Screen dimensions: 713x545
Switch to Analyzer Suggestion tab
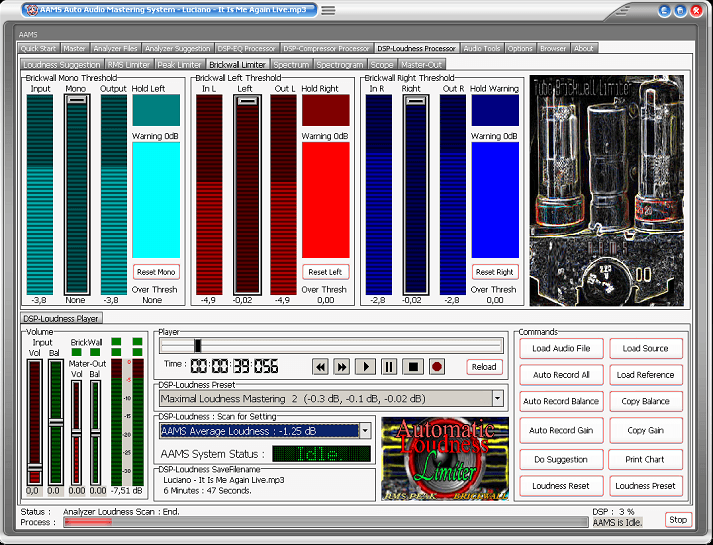click(177, 48)
